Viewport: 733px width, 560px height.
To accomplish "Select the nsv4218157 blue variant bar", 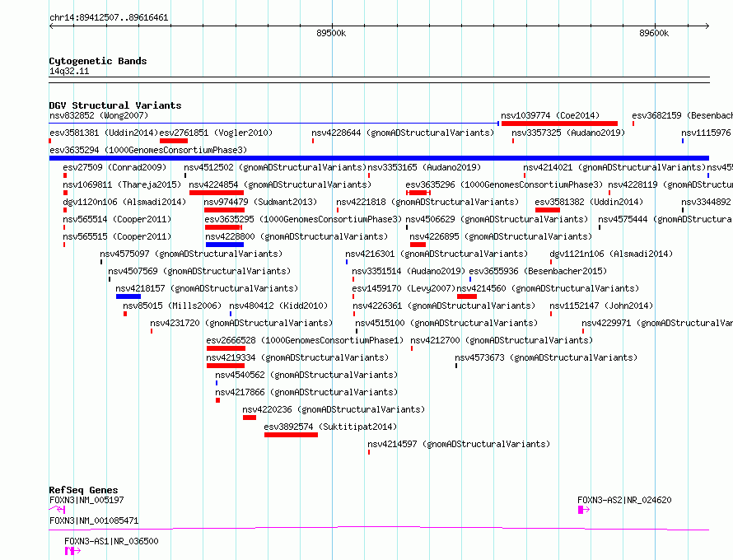I will 128,296.
